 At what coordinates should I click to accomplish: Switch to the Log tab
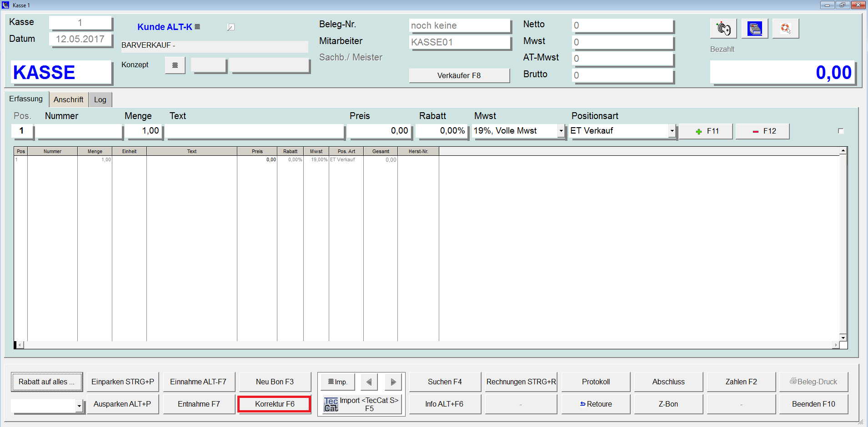pyautogui.click(x=100, y=100)
